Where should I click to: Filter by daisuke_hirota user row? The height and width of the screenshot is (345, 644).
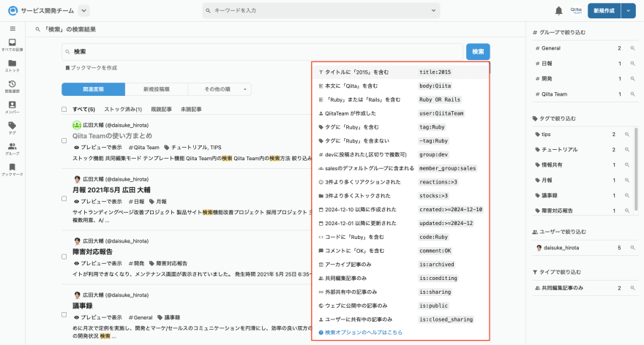click(x=585, y=248)
